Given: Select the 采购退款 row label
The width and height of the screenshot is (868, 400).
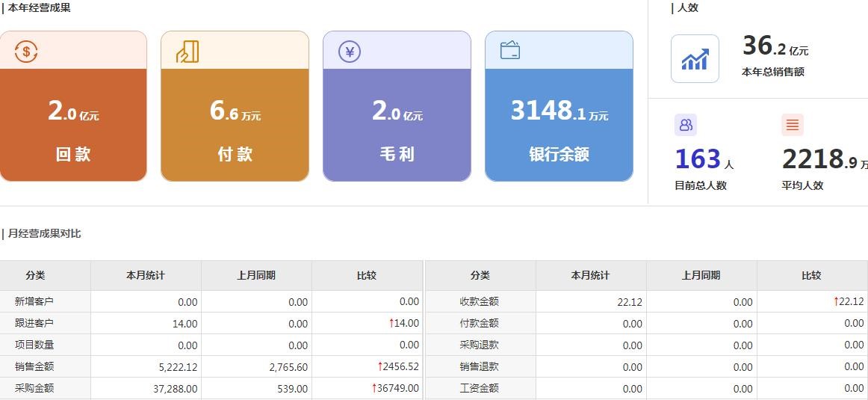Looking at the screenshot, I should click(480, 345).
